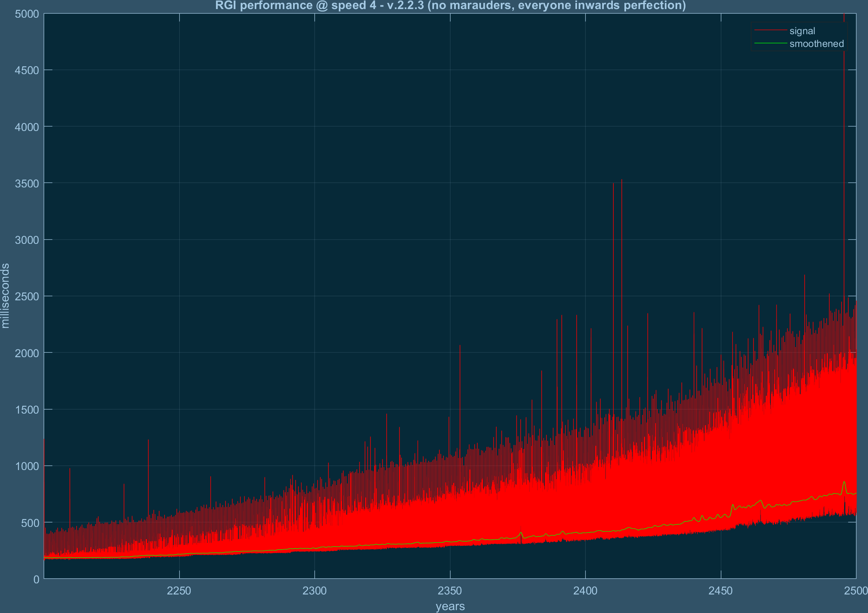Click the red signal line sample in legend
The image size is (868, 613).
[x=770, y=30]
